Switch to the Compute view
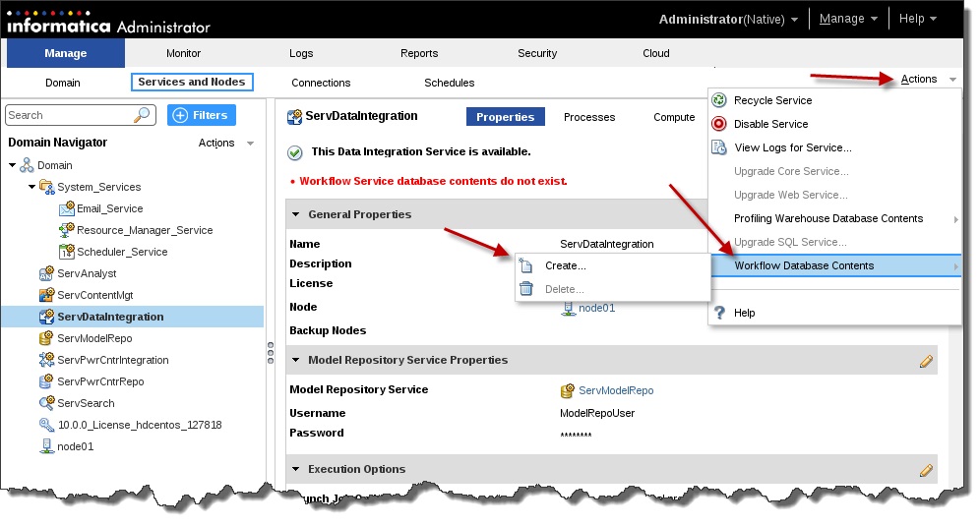Screen dimensions: 980x526 click(x=674, y=117)
